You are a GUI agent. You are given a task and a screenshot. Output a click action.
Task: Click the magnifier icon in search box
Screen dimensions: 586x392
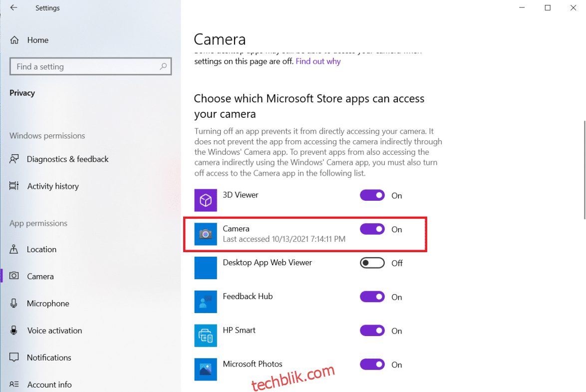coord(163,66)
